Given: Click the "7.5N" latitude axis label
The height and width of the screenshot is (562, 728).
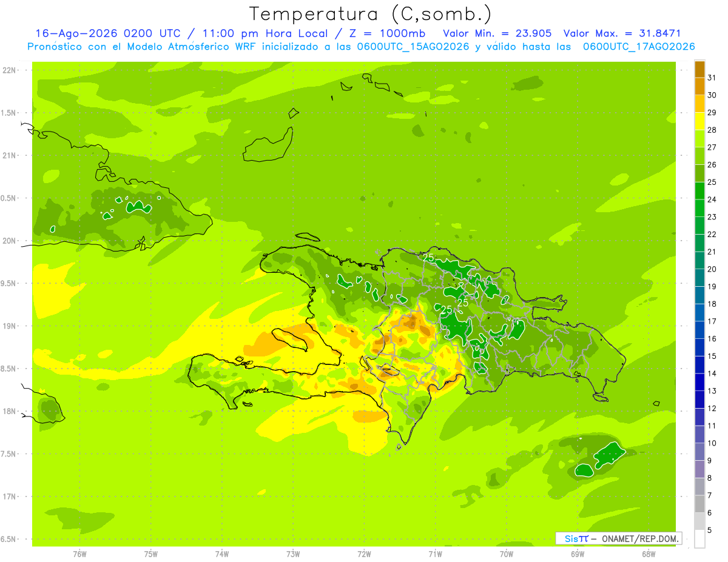Looking at the screenshot, I should pos(9,454).
